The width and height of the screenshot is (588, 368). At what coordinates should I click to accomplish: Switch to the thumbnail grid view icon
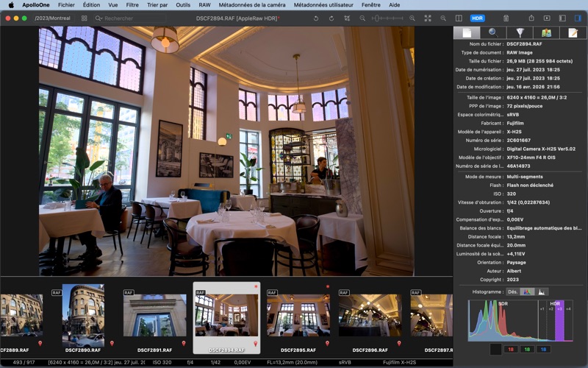point(84,18)
